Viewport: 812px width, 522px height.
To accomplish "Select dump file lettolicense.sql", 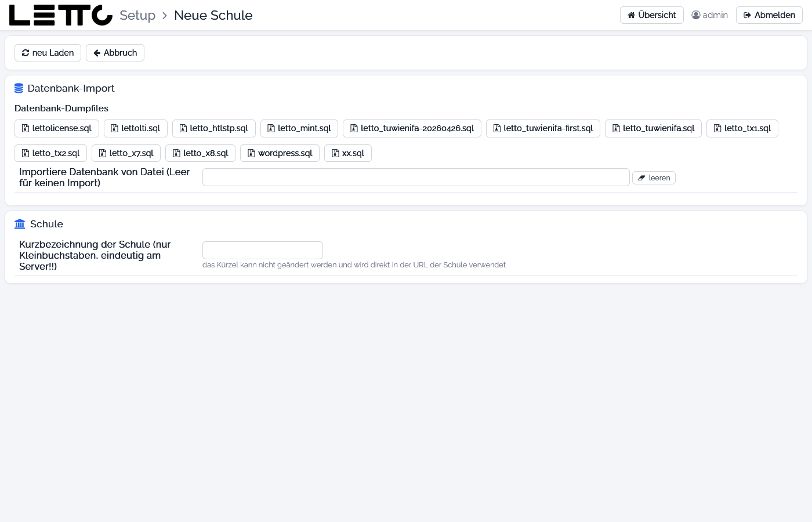I will 57,128.
